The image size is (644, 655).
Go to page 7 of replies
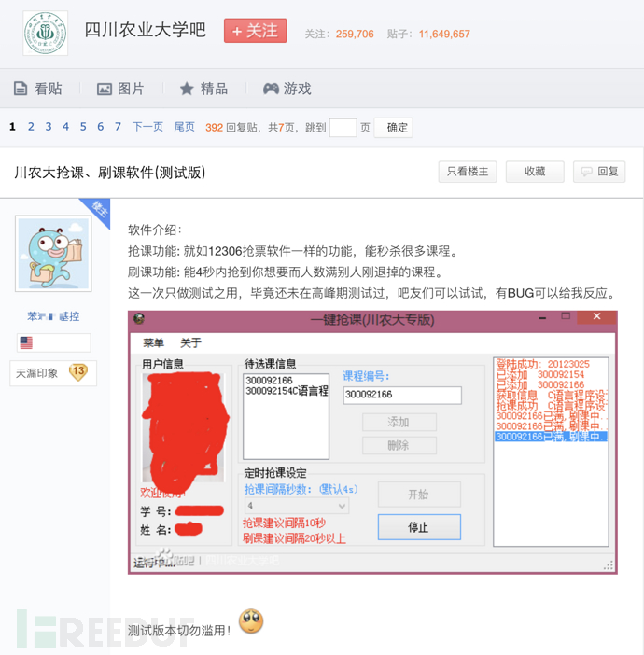coord(118,127)
